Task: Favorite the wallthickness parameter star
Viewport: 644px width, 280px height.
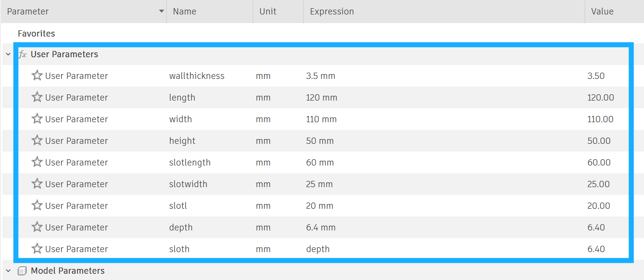Action: (x=37, y=76)
